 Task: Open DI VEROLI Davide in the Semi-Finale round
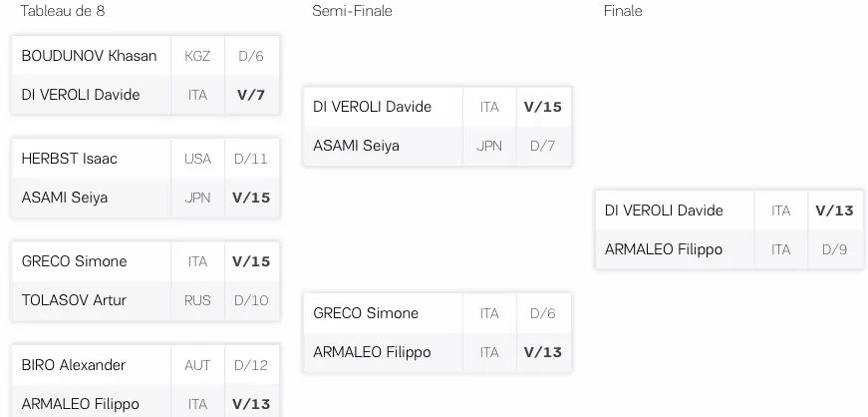click(372, 107)
